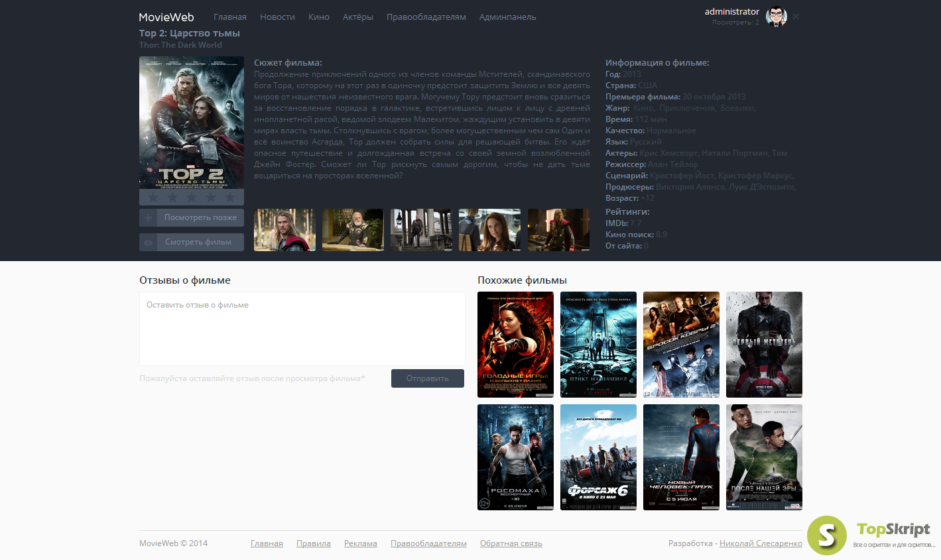The height and width of the screenshot is (560, 941).
Task: Rate the film five stars
Action: [x=230, y=197]
